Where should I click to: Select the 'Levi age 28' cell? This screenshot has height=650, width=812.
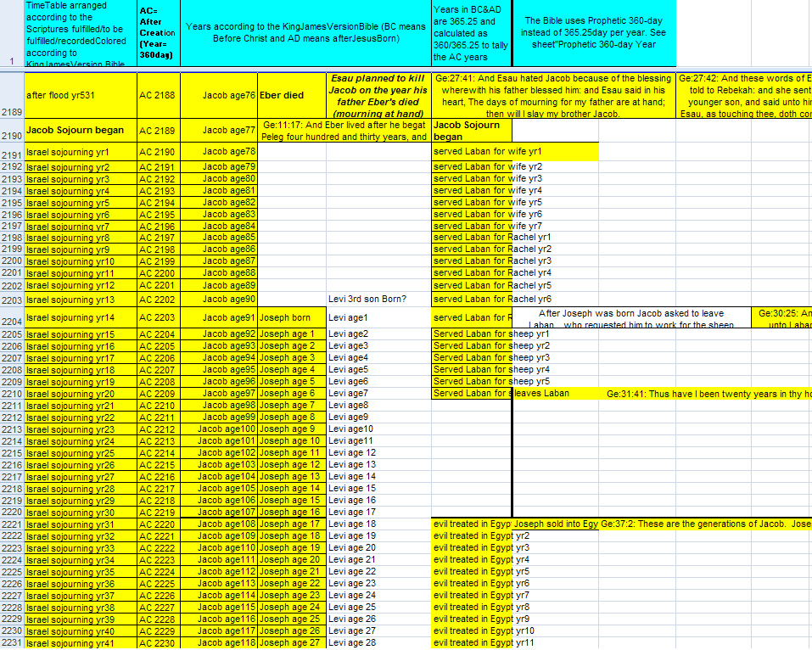(378, 642)
